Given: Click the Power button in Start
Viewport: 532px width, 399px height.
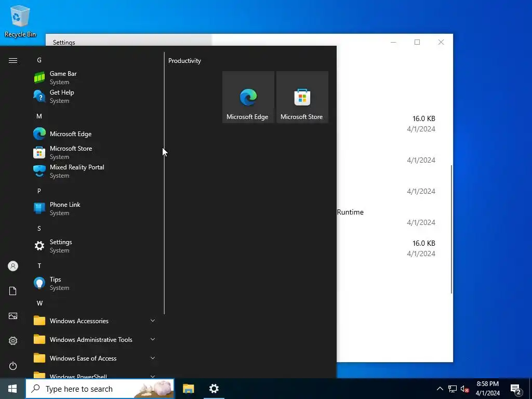Looking at the screenshot, I should coord(13,366).
